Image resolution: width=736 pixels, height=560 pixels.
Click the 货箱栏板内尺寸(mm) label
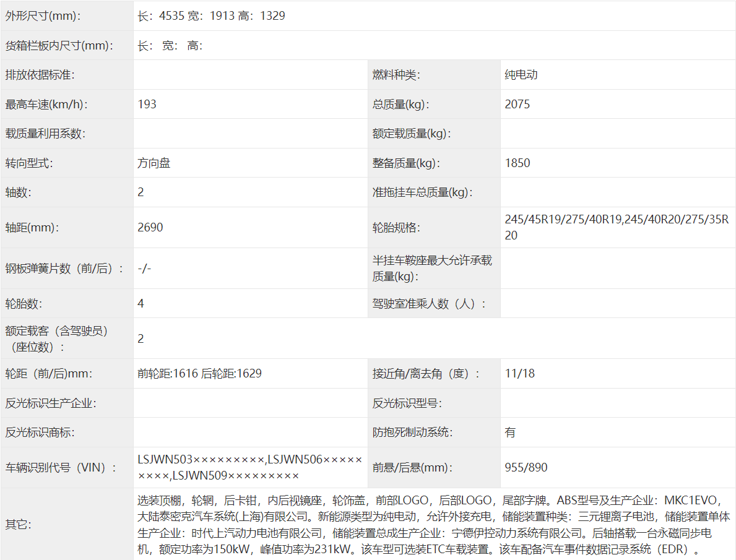coord(58,46)
